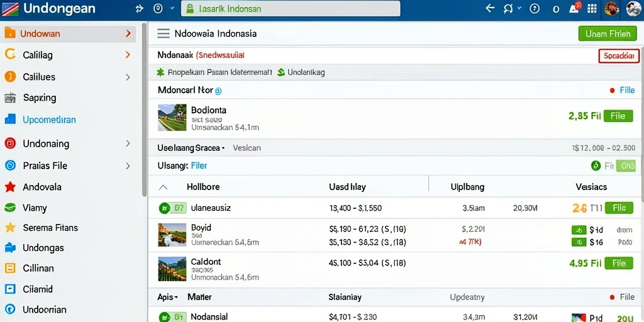This screenshot has width=644, height=322.
Task: Click the forward arrows icon in top bar
Action: [x=140, y=9]
